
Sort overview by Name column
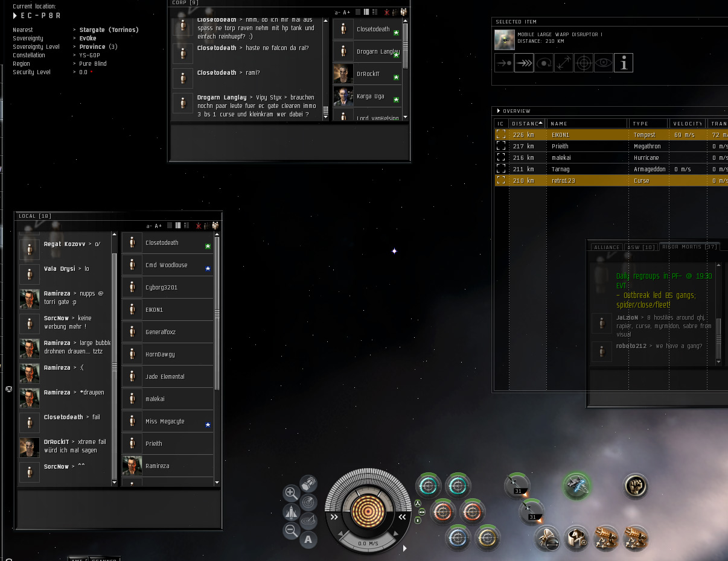(587, 123)
